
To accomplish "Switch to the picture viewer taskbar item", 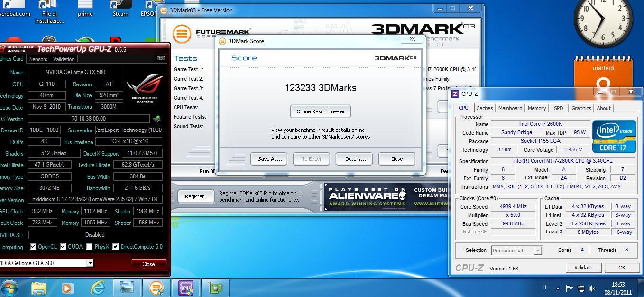I will tap(127, 288).
